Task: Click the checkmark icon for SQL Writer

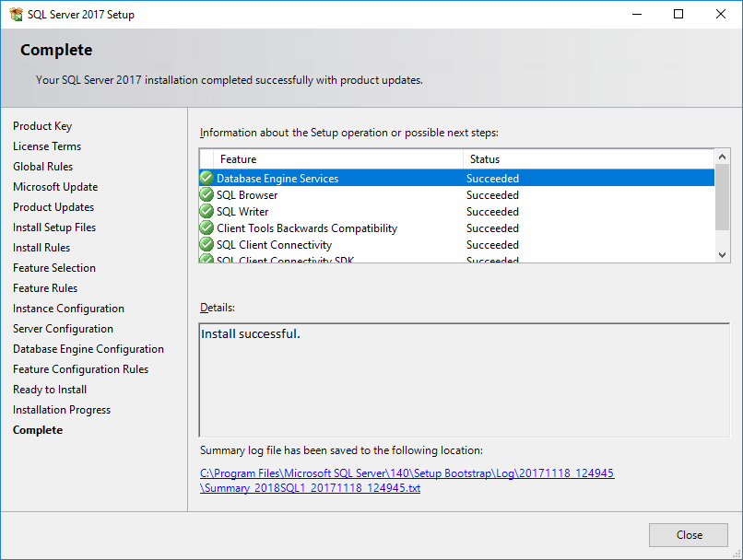Action: click(206, 211)
